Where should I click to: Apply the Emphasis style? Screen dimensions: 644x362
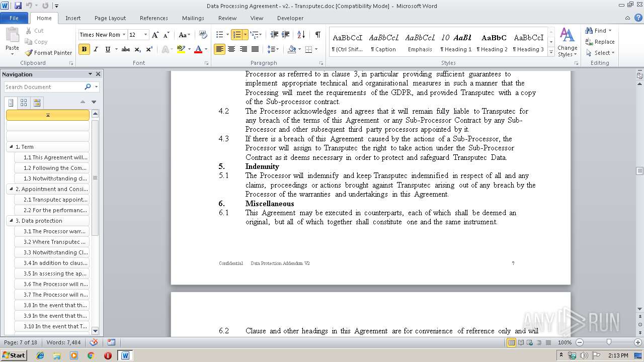[x=420, y=43]
